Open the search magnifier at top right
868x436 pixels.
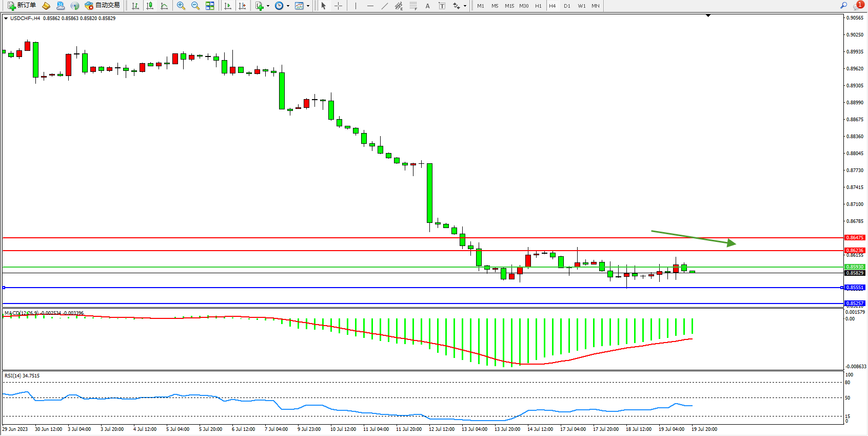click(x=843, y=6)
